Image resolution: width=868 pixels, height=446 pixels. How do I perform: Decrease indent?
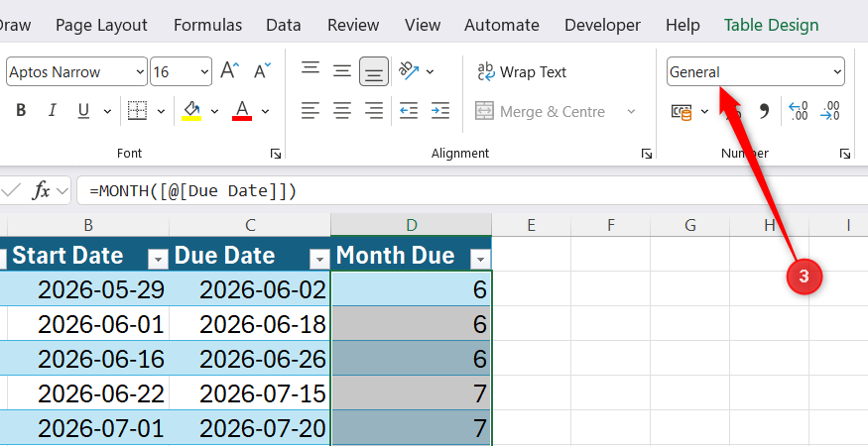(409, 111)
